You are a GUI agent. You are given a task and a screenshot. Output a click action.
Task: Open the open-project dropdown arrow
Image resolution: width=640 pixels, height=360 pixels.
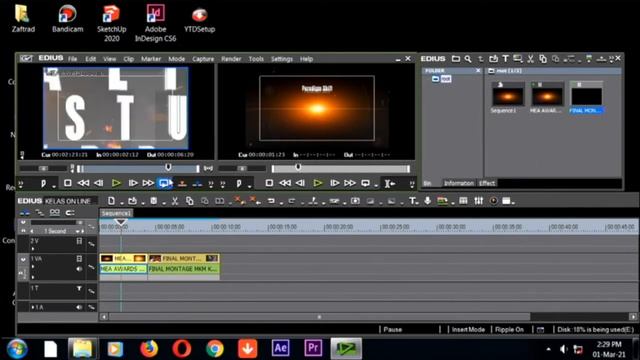[143, 202]
